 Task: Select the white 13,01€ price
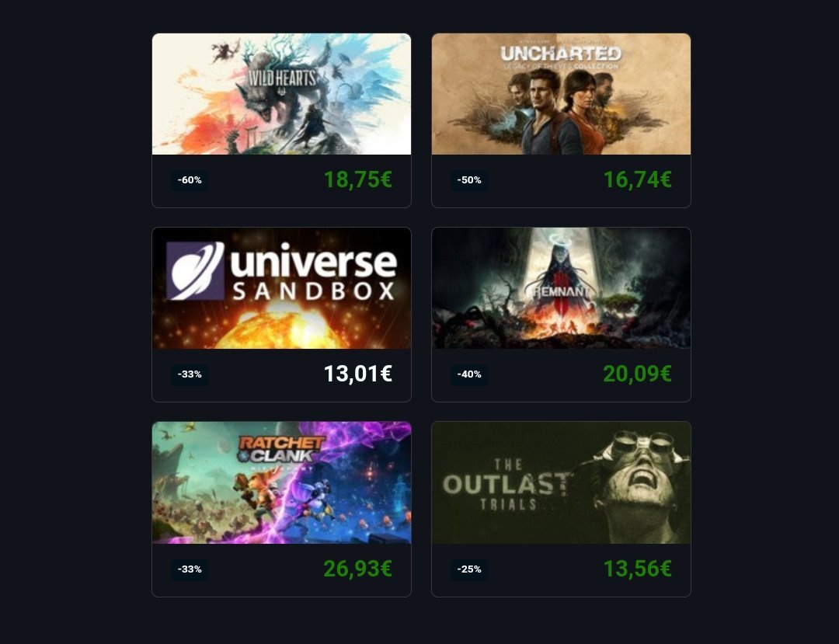358,374
